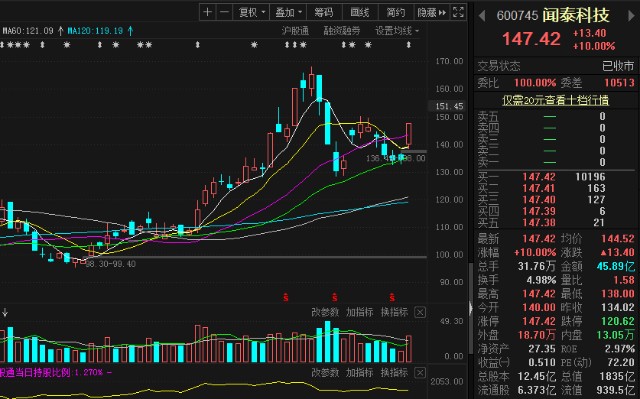Close the volume indicator panel
Image resolution: width=640 pixels, height=399 pixels.
[420, 313]
